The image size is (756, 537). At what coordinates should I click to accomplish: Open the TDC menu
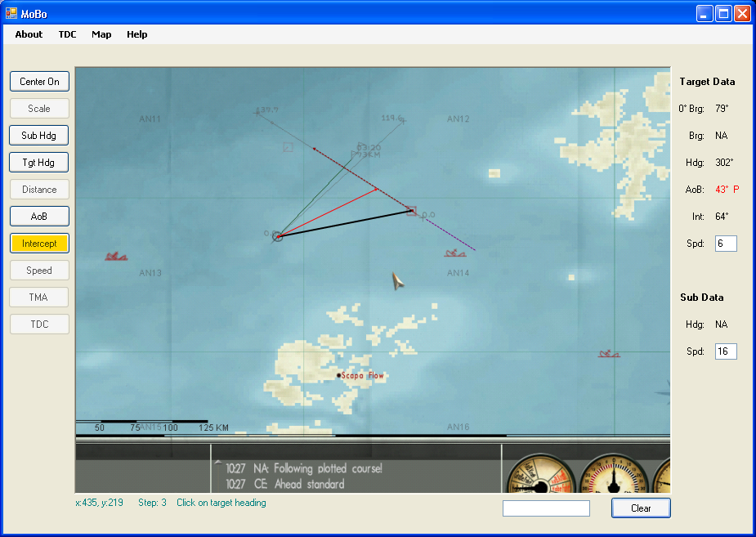point(67,34)
